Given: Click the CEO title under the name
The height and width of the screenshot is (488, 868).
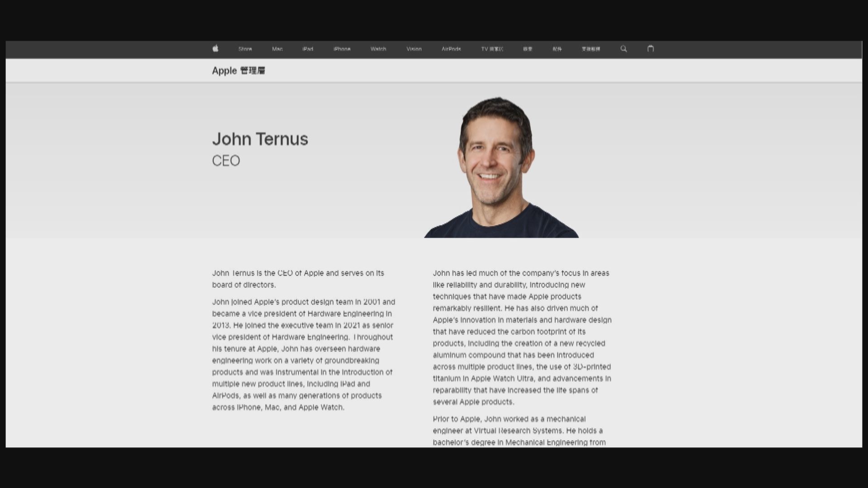Looking at the screenshot, I should (x=226, y=160).
